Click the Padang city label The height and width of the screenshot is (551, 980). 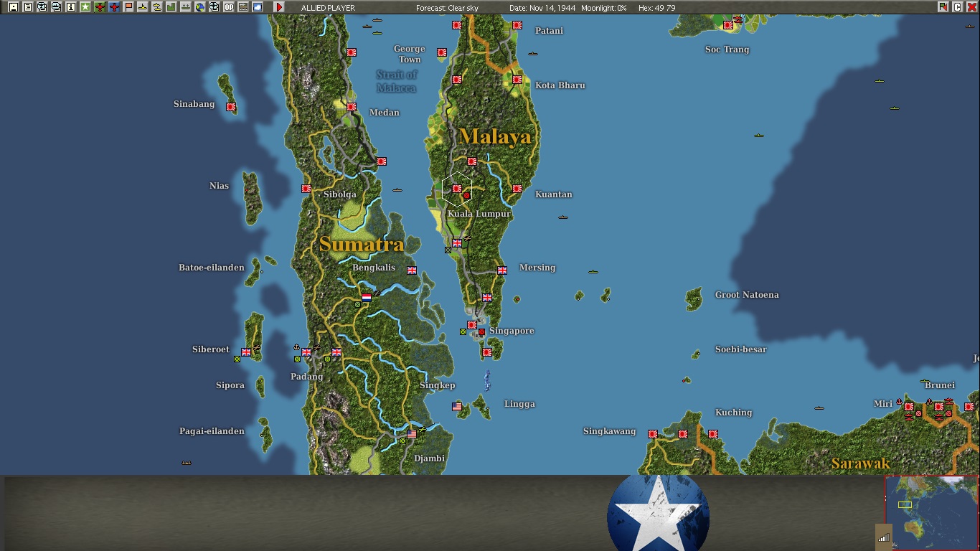[306, 377]
